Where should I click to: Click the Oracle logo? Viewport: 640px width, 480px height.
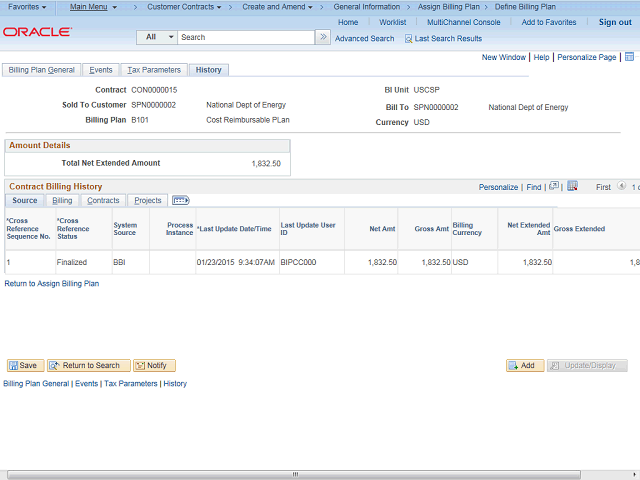click(38, 32)
